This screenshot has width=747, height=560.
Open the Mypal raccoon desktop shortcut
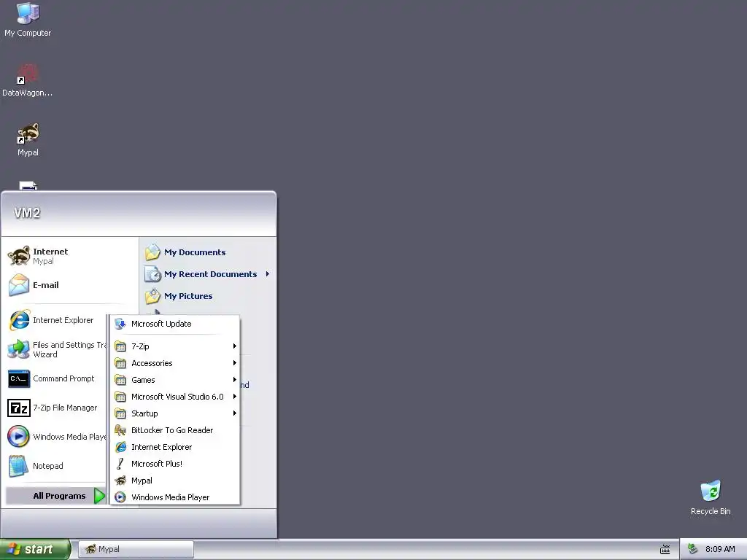click(28, 139)
